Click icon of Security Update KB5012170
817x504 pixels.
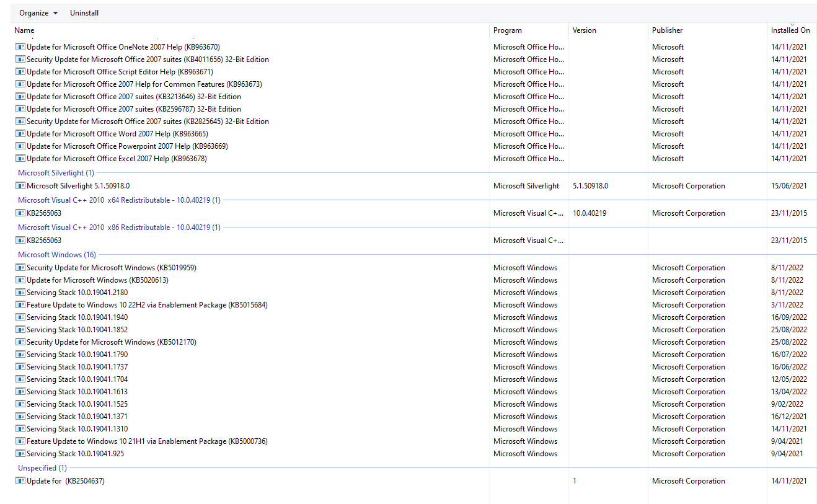pyautogui.click(x=20, y=342)
